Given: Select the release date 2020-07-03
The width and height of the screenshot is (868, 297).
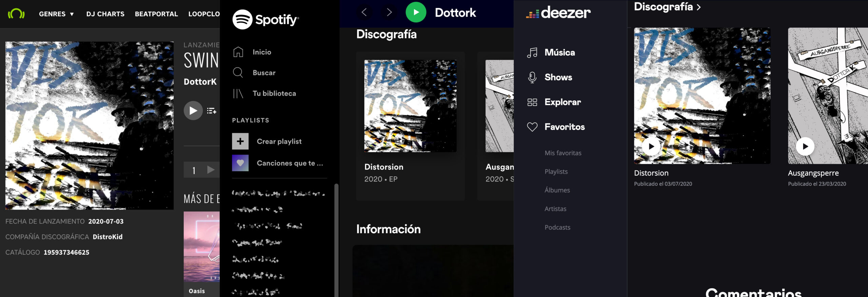Looking at the screenshot, I should (x=106, y=221).
